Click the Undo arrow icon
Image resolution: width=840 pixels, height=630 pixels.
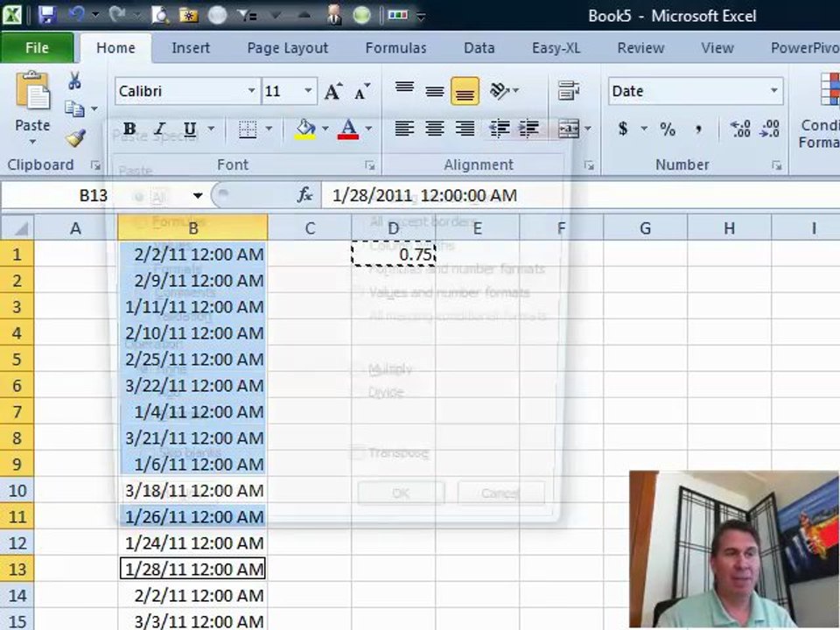pyautogui.click(x=77, y=15)
